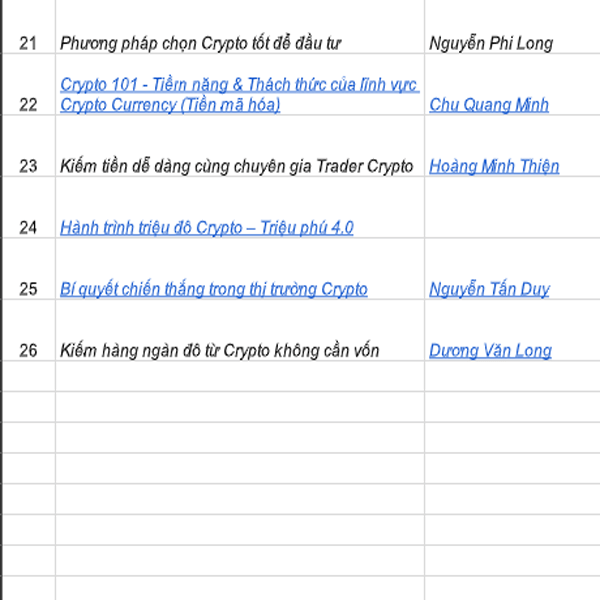Select the cell numbered 26
Image resolution: width=600 pixels, height=600 pixels.
click(x=29, y=330)
